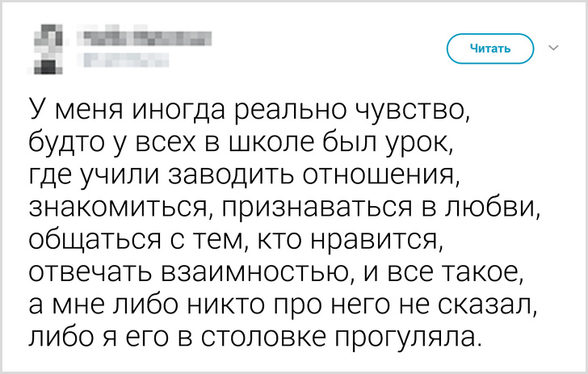Expand the tweet options chevron
The image size is (588, 374).
click(553, 48)
